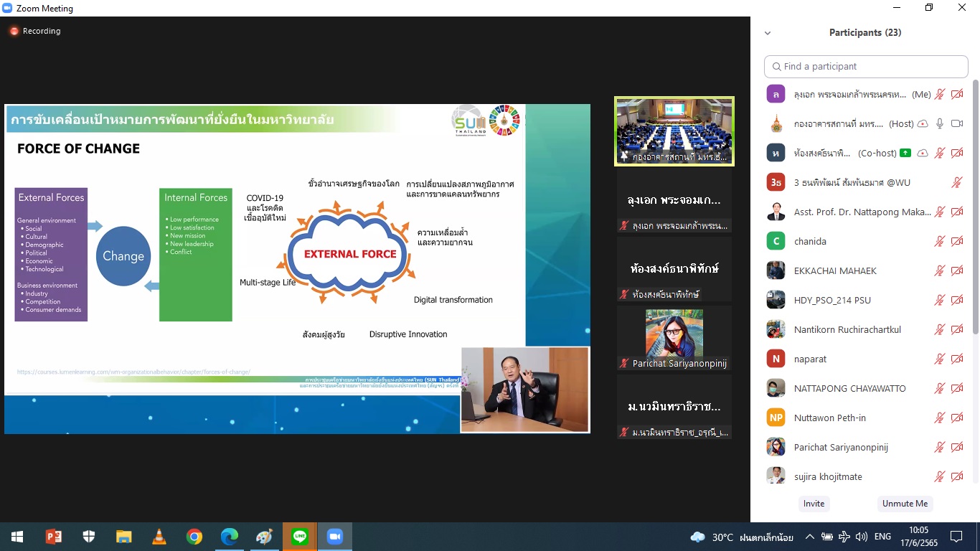Image resolution: width=980 pixels, height=551 pixels.
Task: Click the orange 'NP' avatar for Nuttawon Peth-in
Action: 776,418
